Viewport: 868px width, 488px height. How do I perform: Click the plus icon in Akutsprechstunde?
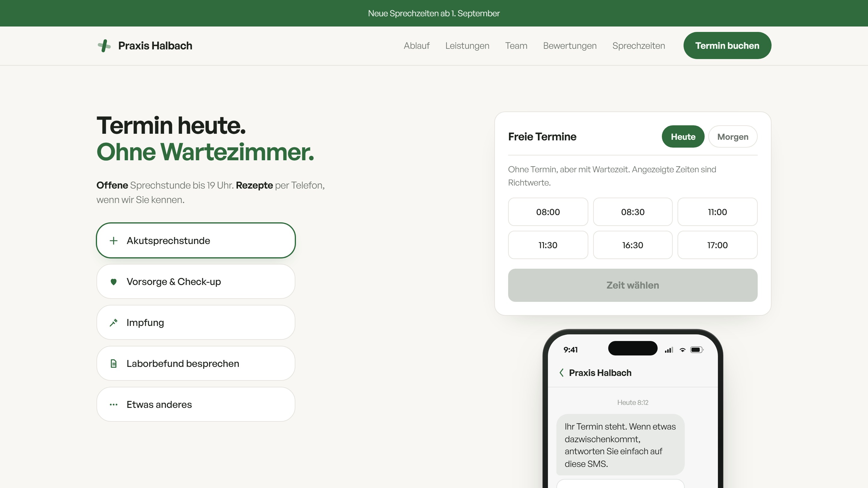[114, 240]
